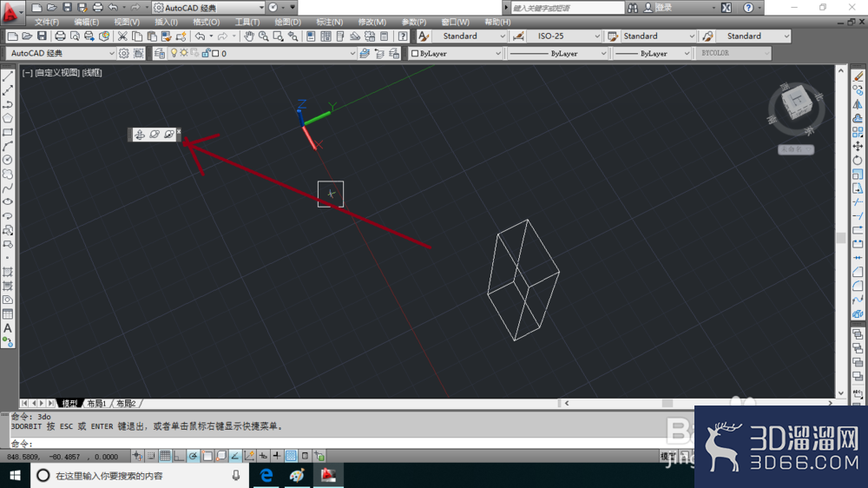Toggle Grid Display in the status bar
Image resolution: width=868 pixels, height=488 pixels.
pos(164,457)
